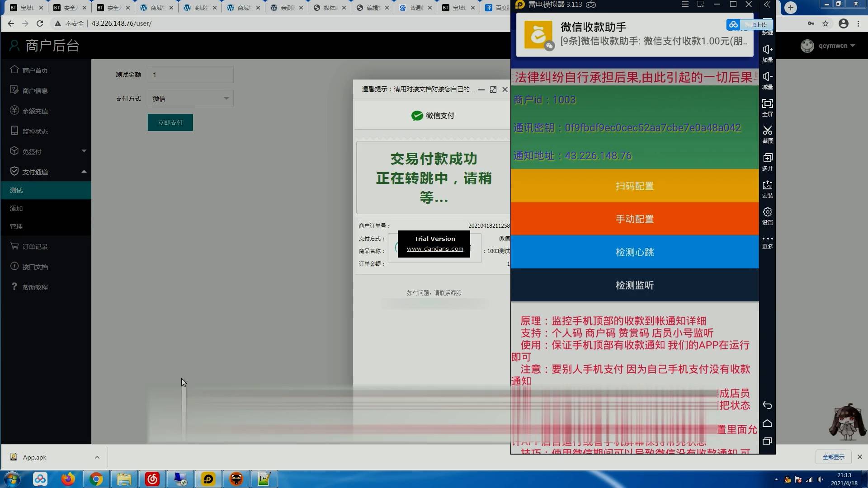Click the browser back arrow
The height and width of the screenshot is (488, 868).
click(x=11, y=23)
